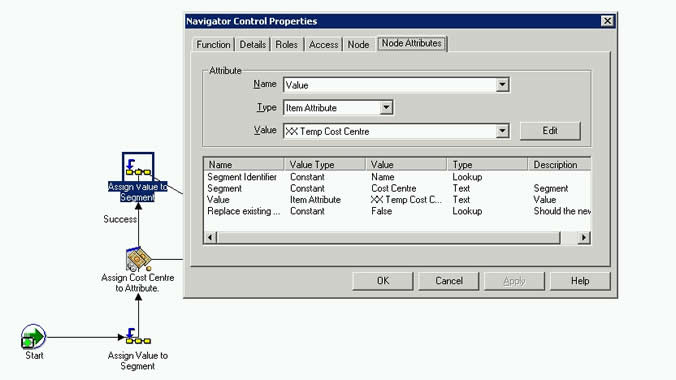Click the attribute table's right scroll arrow
The width and height of the screenshot is (676, 380).
(584, 237)
